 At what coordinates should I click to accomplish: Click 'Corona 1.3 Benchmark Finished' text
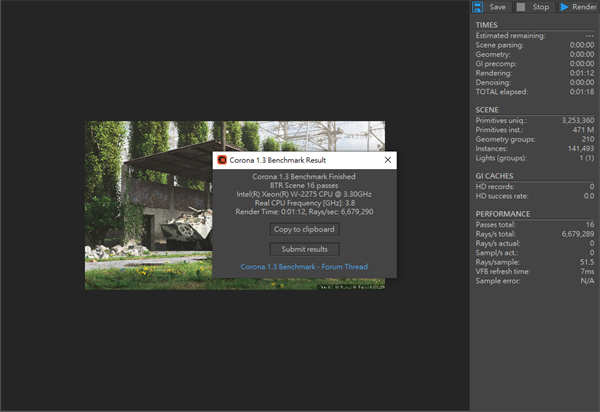pos(304,176)
